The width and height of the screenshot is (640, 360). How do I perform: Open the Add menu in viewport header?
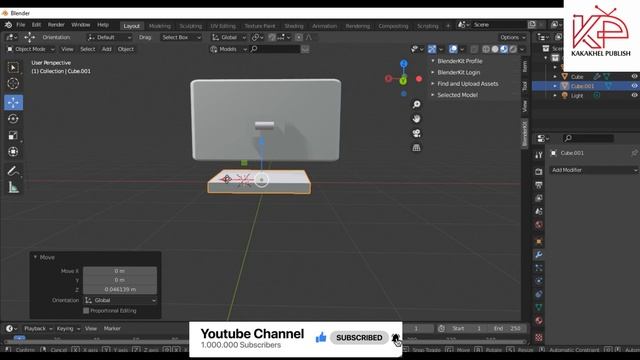[107, 49]
